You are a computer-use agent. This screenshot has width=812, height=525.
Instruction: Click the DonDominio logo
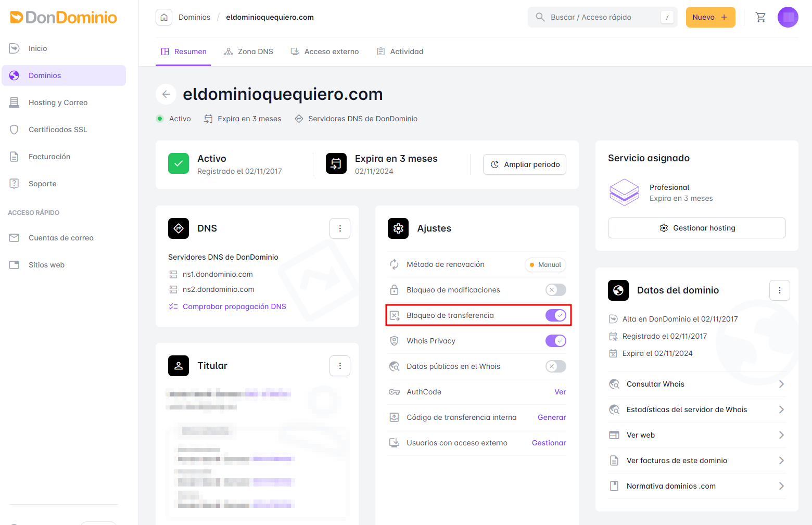(x=64, y=17)
